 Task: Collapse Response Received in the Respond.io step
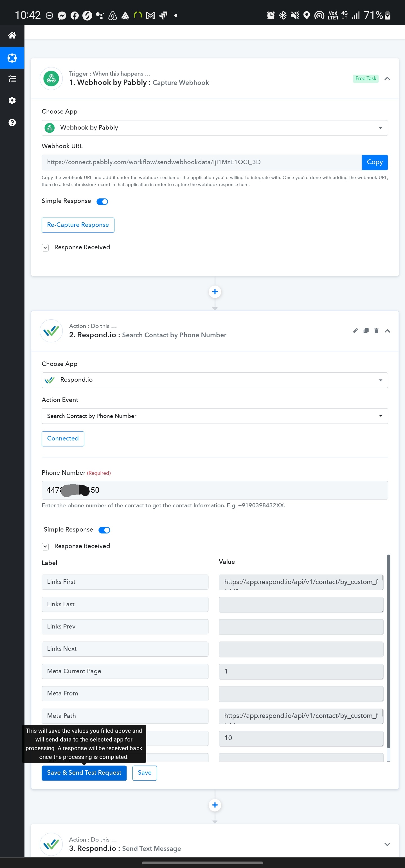coord(45,546)
